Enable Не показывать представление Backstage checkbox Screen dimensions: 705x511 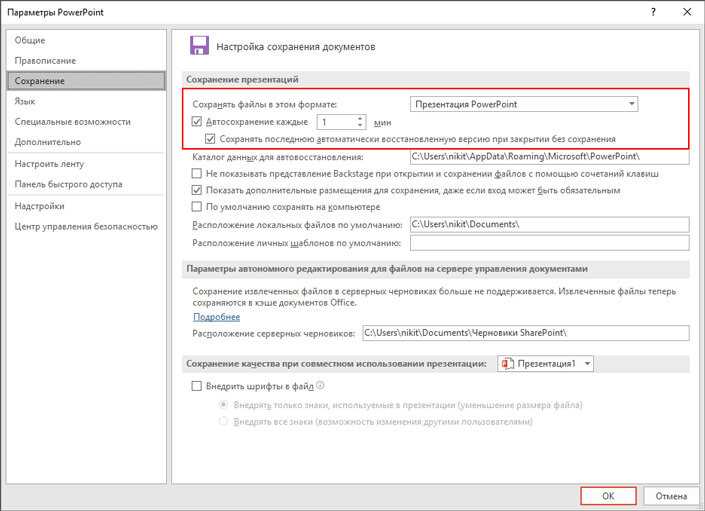[x=196, y=173]
